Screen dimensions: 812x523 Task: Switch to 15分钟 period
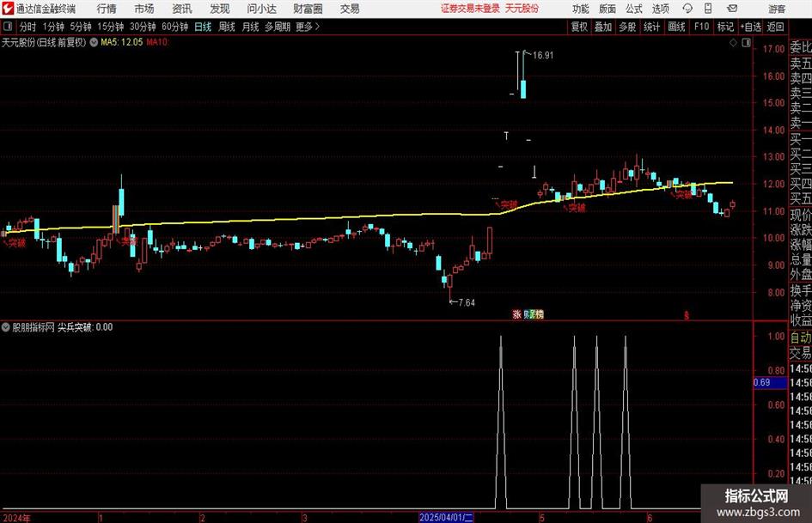point(111,27)
